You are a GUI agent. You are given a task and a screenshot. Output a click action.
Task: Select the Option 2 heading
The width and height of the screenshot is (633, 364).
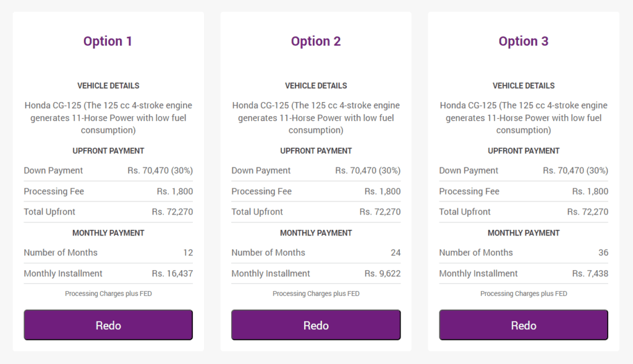point(316,41)
